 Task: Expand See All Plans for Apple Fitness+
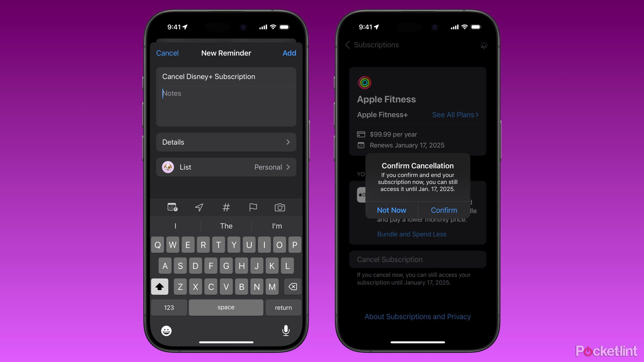455,115
